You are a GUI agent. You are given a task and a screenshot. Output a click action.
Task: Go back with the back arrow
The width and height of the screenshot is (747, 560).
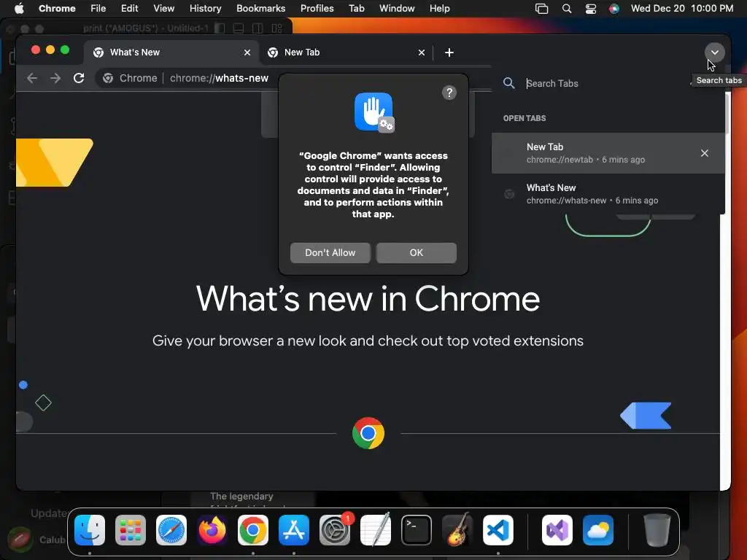(32, 78)
